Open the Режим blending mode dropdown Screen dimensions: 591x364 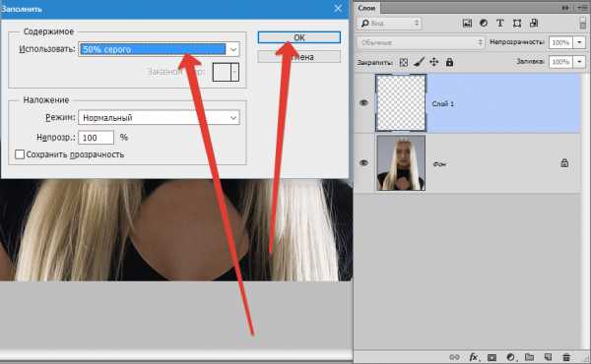pyautogui.click(x=159, y=117)
